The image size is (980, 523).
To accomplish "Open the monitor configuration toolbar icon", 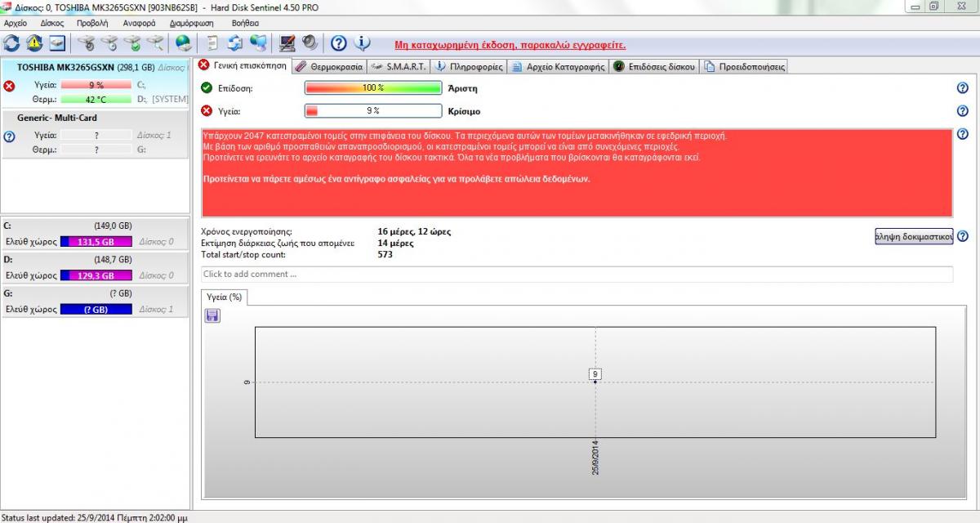I will pyautogui.click(x=287, y=42).
